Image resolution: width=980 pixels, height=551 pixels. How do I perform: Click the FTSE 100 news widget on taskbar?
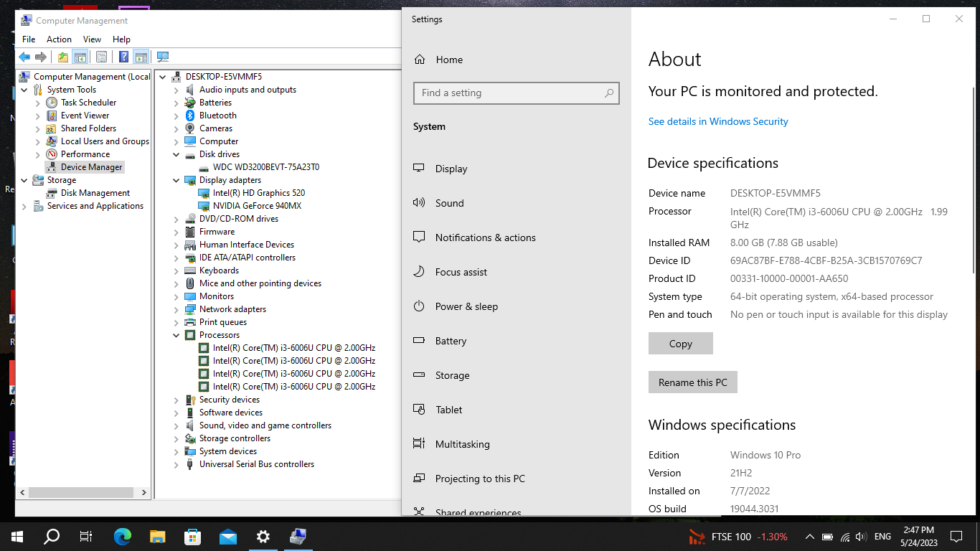738,537
